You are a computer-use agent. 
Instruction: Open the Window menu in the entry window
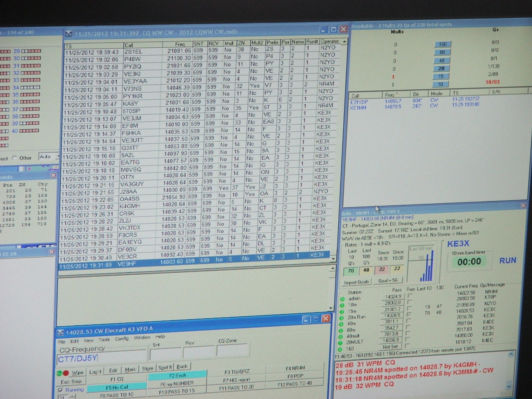142,337
